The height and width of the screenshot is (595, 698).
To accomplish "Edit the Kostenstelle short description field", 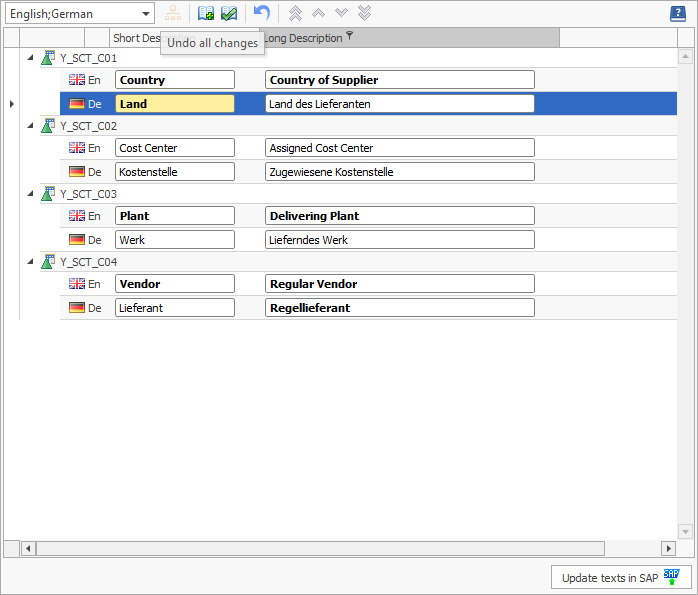I will [x=175, y=172].
